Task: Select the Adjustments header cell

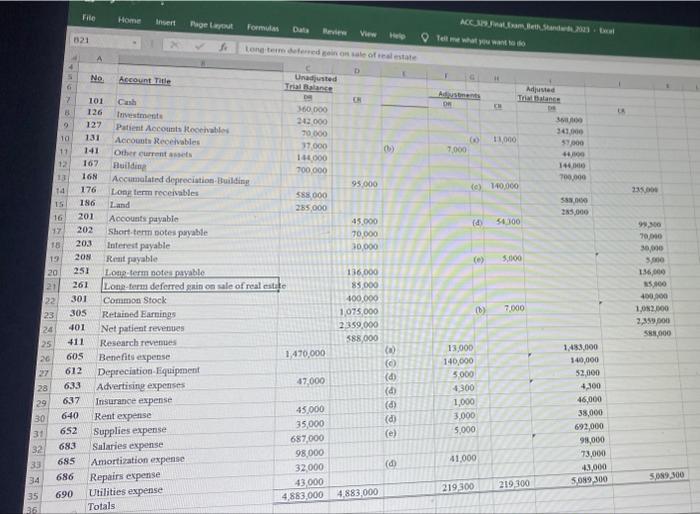Action: point(459,94)
